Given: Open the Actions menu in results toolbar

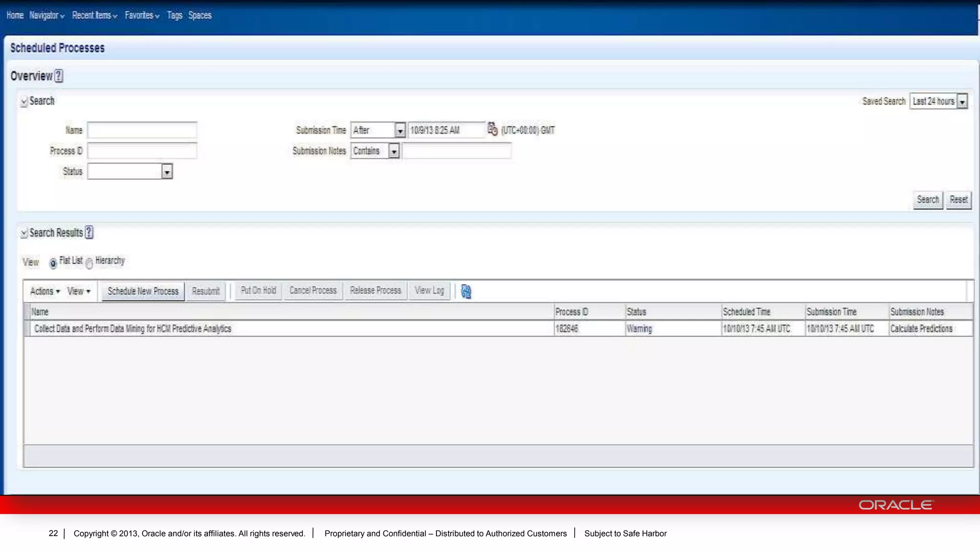Looking at the screenshot, I should click(45, 291).
